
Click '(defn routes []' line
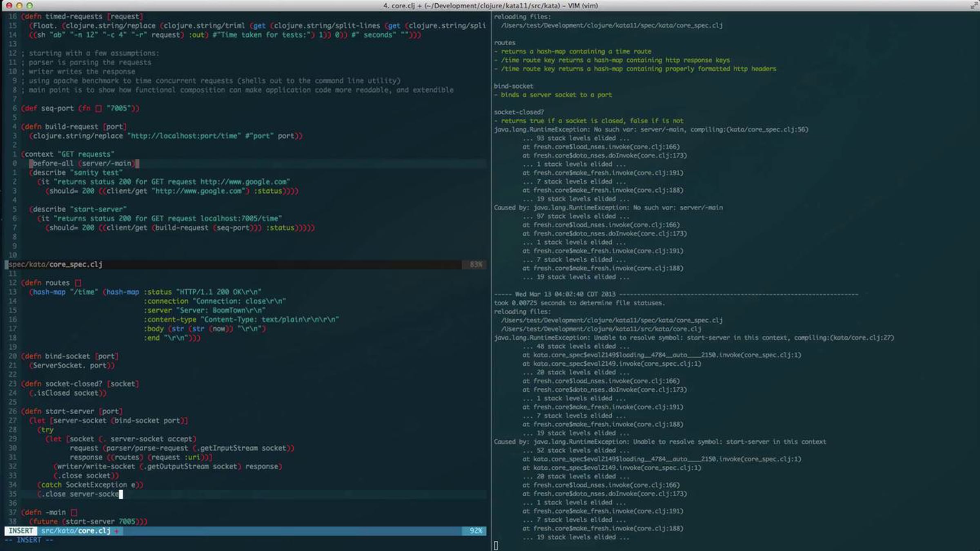(51, 283)
